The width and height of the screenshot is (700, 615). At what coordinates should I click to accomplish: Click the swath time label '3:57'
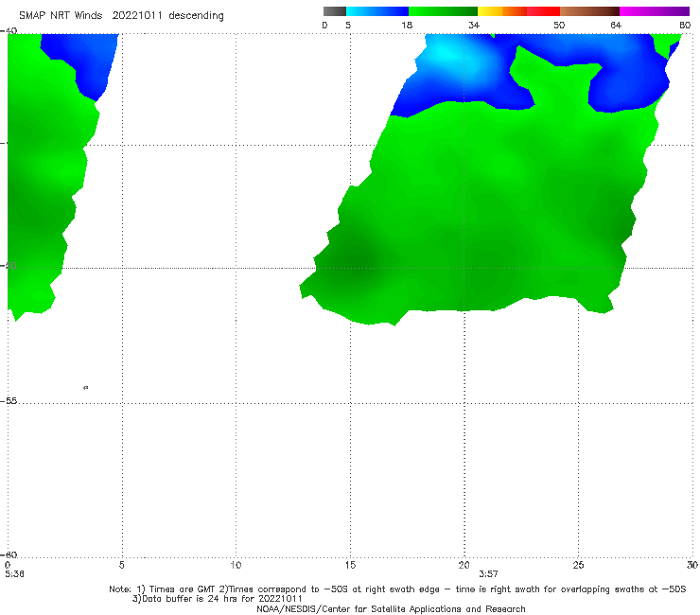488,574
